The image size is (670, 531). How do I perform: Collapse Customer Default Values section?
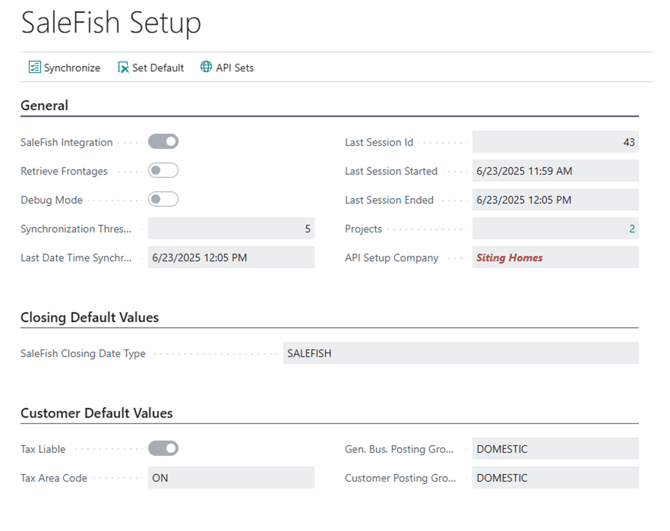97,413
